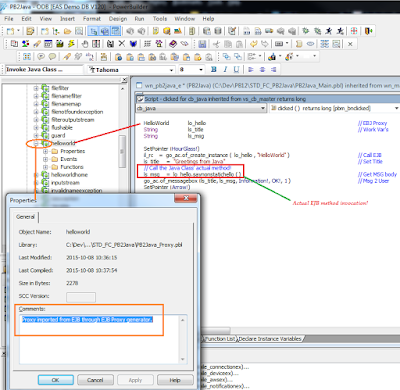The width and height of the screenshot is (400, 390).
Task: Click the Exit door icon
Action: [x=368, y=31]
